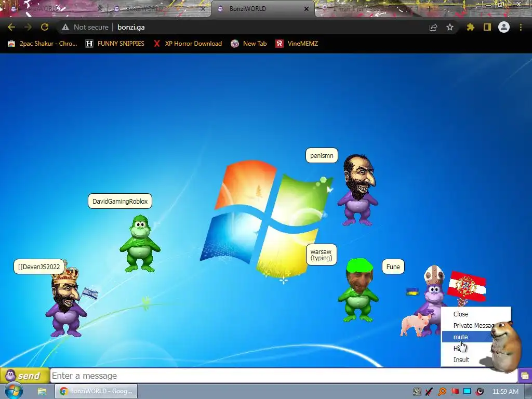Viewport: 532px width, 399px height.
Task: Click warsaw's green Bonzi character
Action: (x=358, y=290)
